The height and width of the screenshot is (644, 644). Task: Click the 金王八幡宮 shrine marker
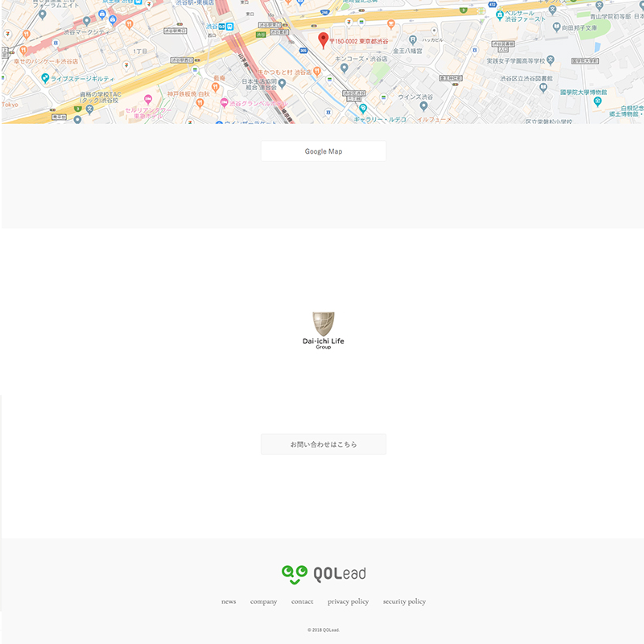[x=413, y=39]
